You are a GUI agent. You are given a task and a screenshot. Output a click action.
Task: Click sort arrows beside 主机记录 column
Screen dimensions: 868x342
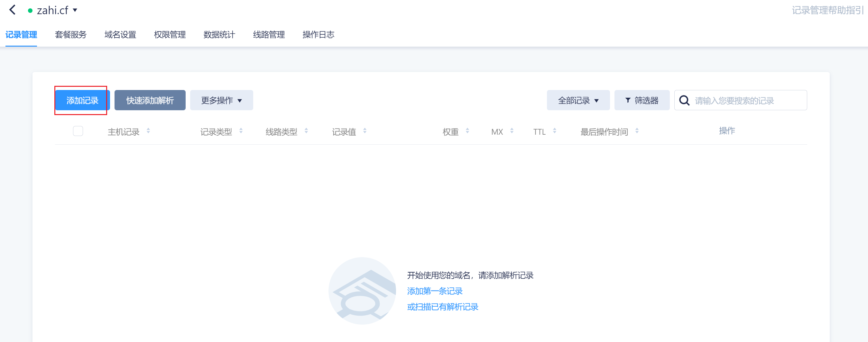click(148, 131)
